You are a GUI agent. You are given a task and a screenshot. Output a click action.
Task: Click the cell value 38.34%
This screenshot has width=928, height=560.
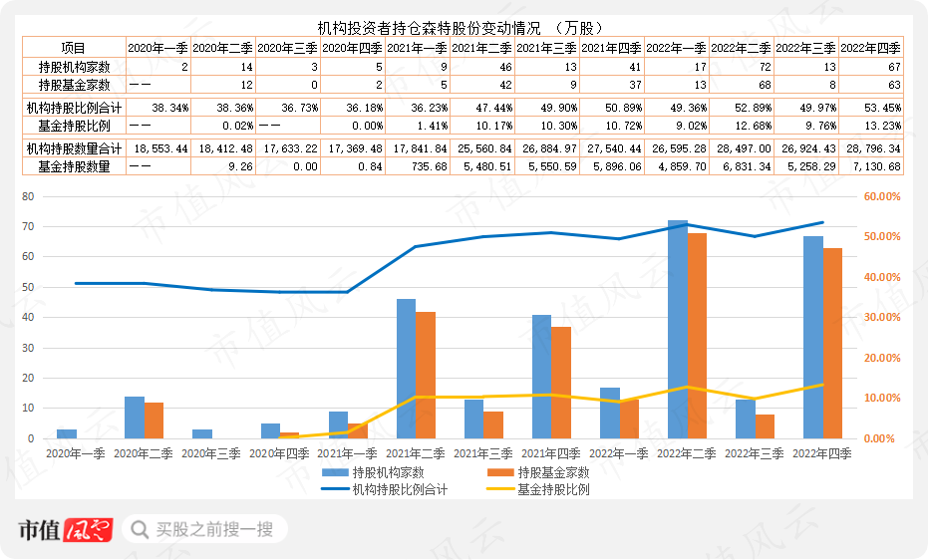pos(170,108)
